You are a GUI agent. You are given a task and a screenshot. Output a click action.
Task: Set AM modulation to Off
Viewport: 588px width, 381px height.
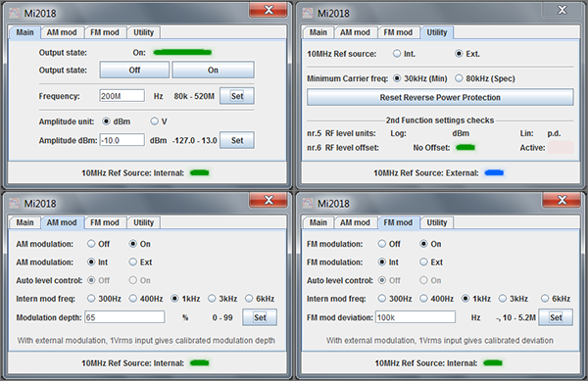click(x=91, y=244)
